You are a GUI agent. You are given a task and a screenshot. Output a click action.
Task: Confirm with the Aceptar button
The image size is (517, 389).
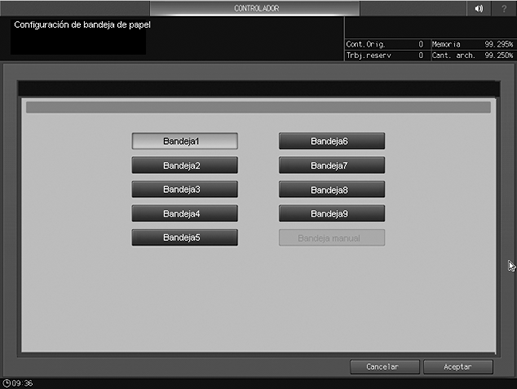[458, 367]
